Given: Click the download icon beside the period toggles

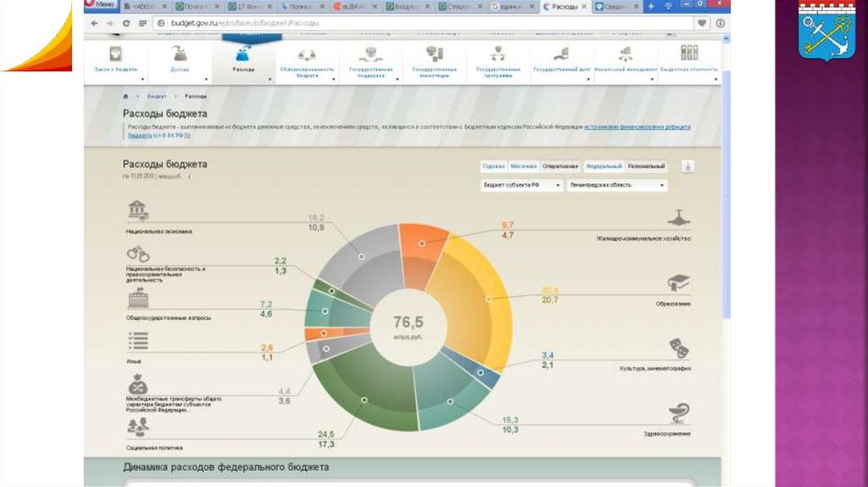Looking at the screenshot, I should [688, 167].
